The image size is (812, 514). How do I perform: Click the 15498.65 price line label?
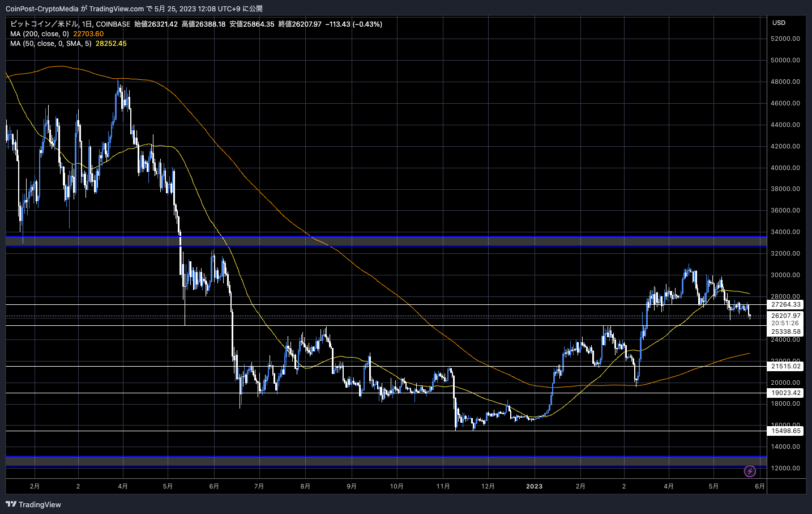coord(786,431)
